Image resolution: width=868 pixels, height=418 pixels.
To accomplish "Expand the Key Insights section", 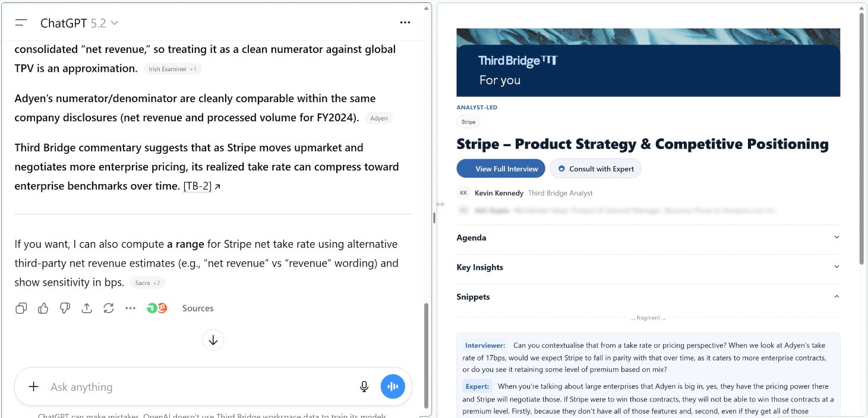I will [648, 267].
